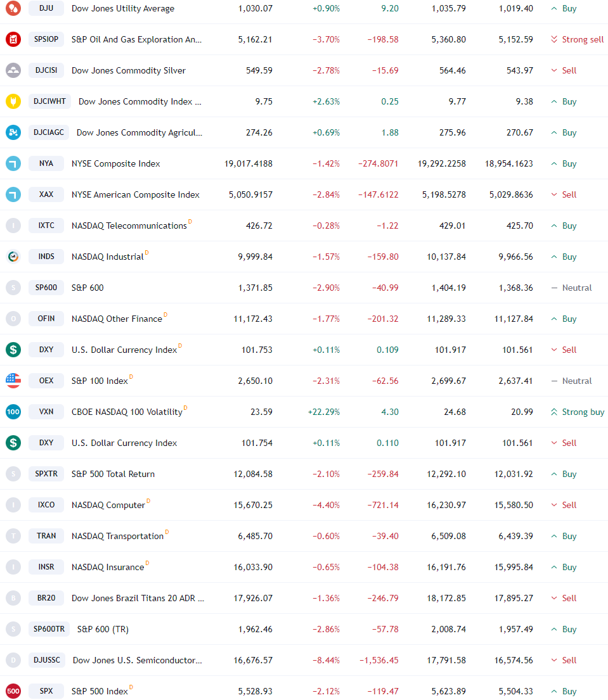The height and width of the screenshot is (700, 608).
Task: Open S&P 600 (TR) link
Action: [103, 629]
